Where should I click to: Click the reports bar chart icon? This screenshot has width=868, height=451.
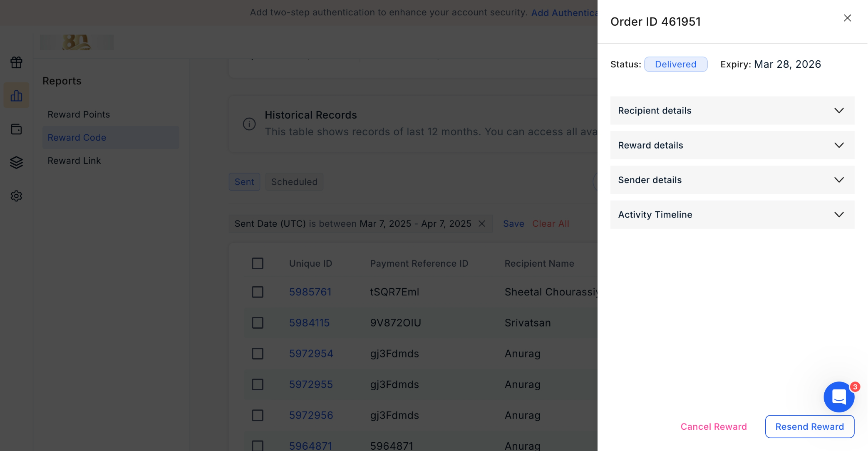coord(16,96)
